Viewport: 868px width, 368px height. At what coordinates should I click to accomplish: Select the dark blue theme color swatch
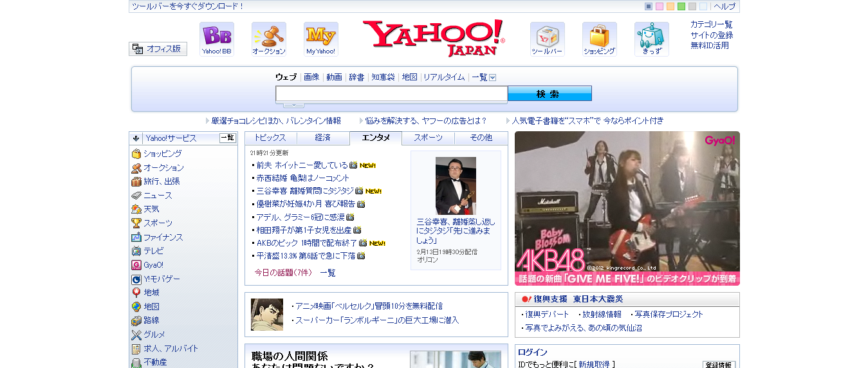[x=649, y=6]
